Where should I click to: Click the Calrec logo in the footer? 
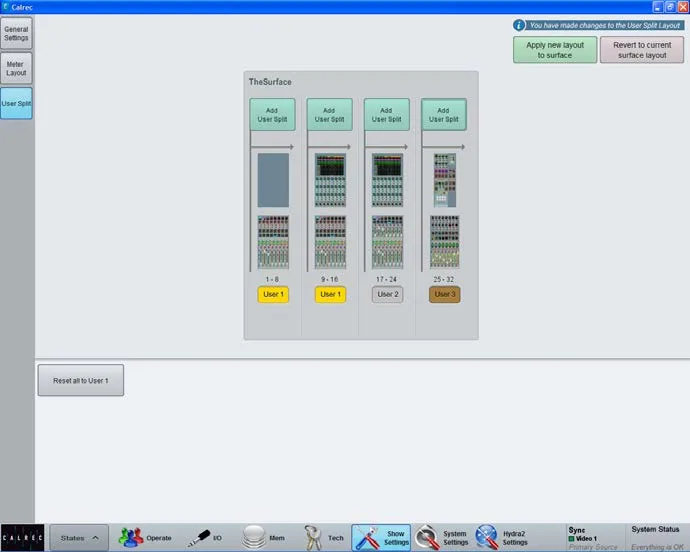pyautogui.click(x=22, y=537)
